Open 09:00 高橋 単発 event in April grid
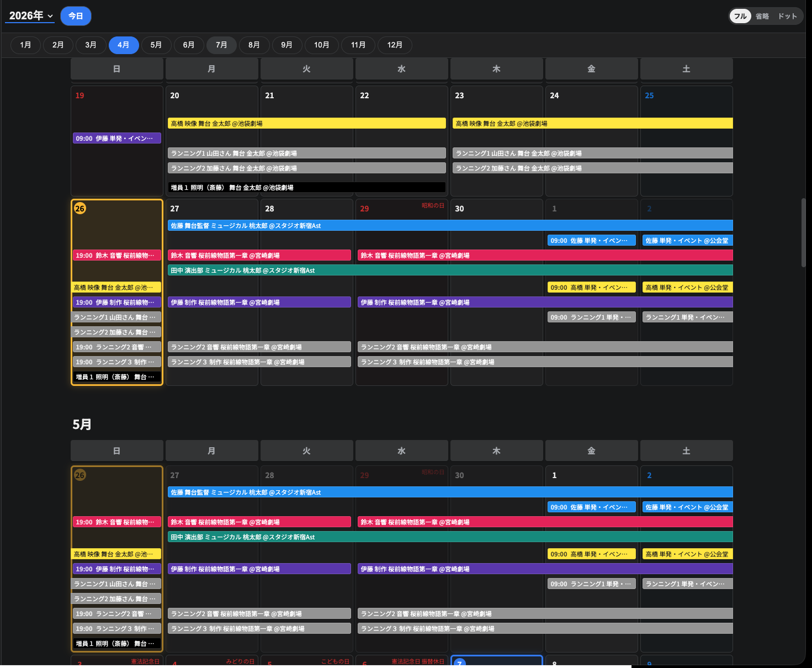Screen dimensions: 812x668 pos(592,287)
